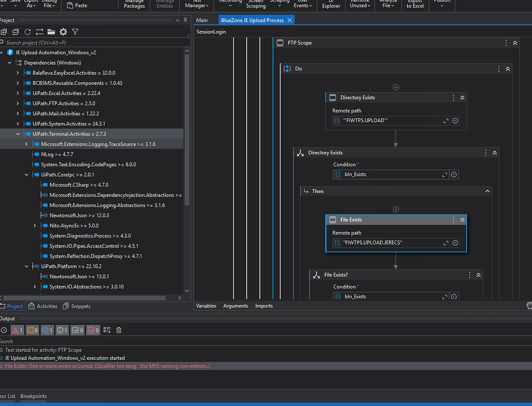Open the project filter funnel
Viewport: 532px width, 406px height.
[x=75, y=32]
